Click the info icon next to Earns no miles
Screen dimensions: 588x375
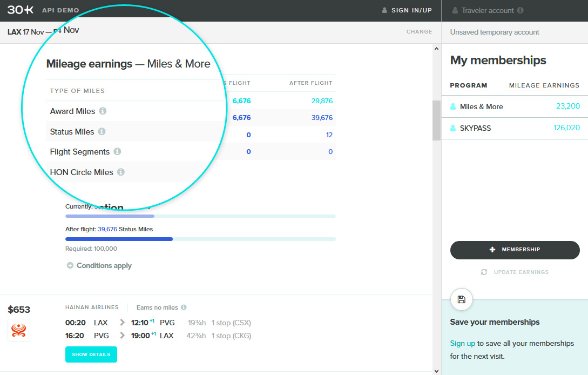184,307
